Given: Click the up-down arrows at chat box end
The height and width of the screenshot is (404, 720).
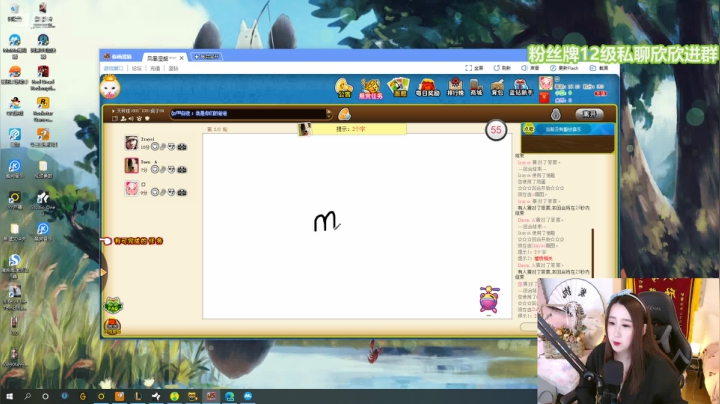Looking at the screenshot, I should pyautogui.click(x=328, y=113).
